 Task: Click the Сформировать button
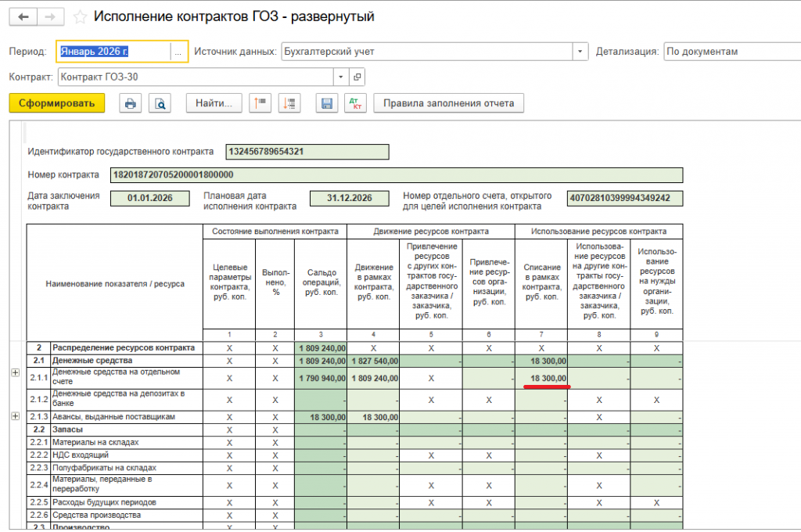click(x=56, y=103)
